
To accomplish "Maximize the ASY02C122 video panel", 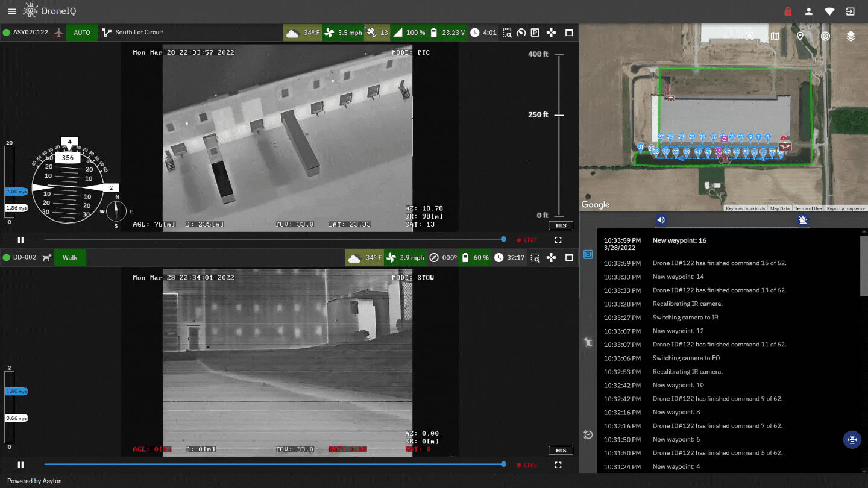I will [x=569, y=33].
